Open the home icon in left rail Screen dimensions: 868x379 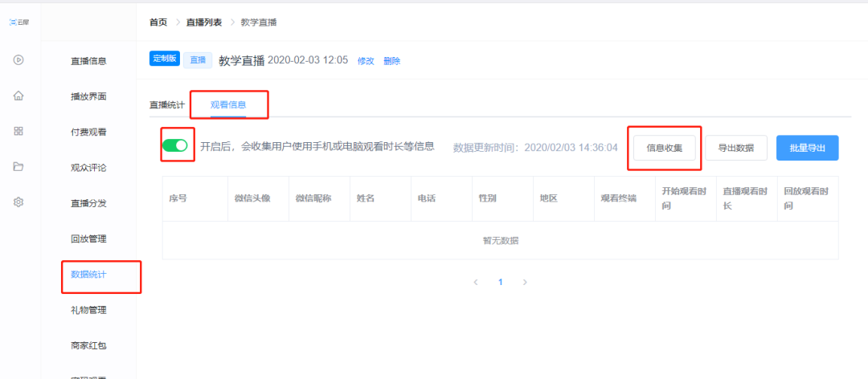pyautogui.click(x=18, y=96)
